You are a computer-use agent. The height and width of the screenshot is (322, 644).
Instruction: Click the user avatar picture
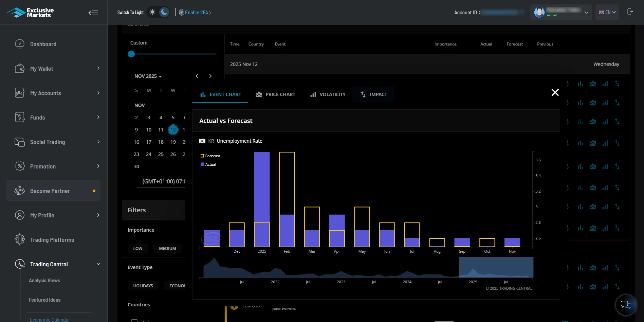(539, 13)
